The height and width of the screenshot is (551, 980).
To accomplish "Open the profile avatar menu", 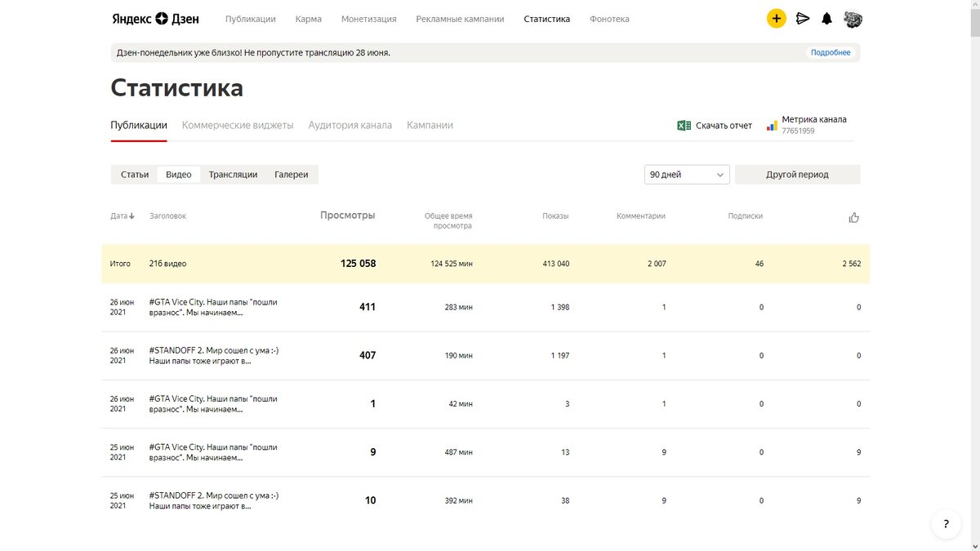I will [853, 19].
